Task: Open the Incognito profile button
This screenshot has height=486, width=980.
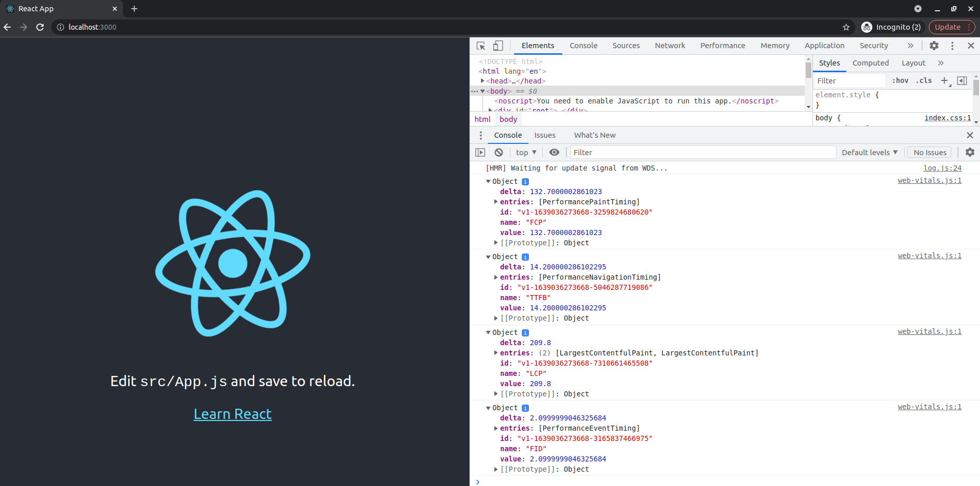Action: point(891,27)
